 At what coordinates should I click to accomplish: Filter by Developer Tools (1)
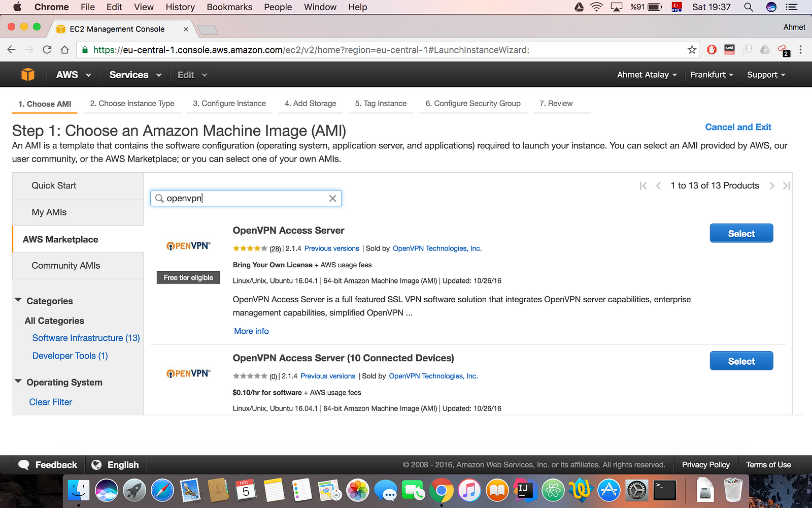70,356
